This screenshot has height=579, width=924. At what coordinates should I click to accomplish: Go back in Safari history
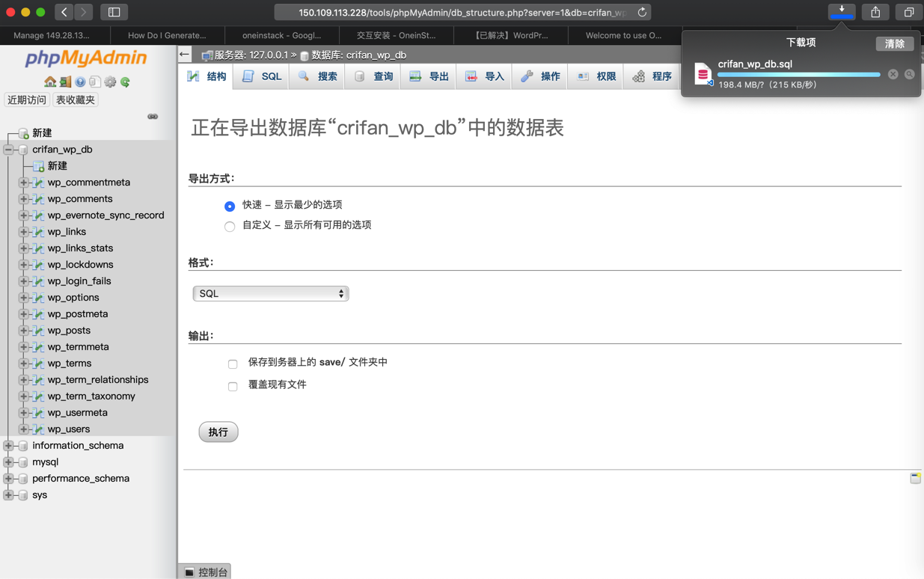[64, 12]
